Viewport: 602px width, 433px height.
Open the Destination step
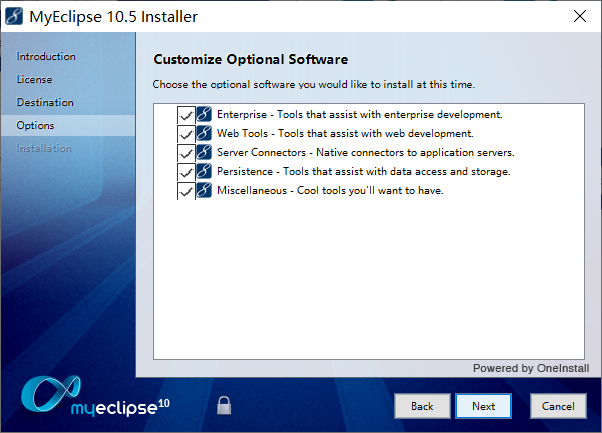point(45,102)
